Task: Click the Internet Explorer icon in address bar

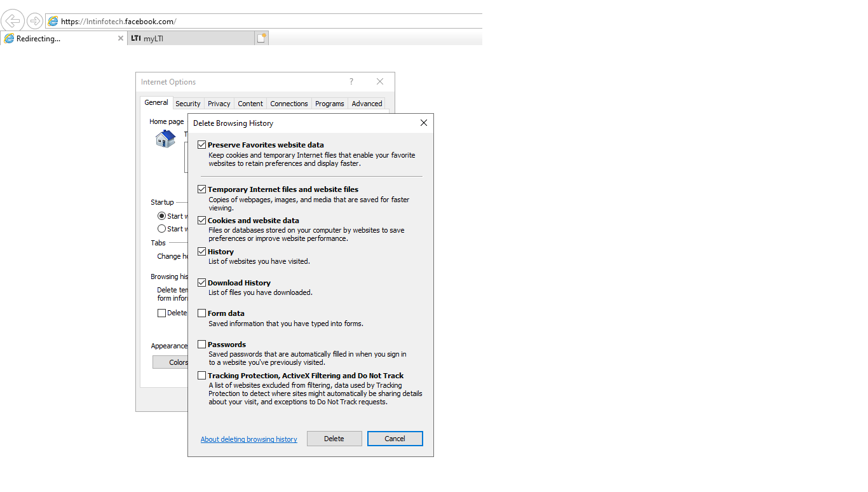Action: tap(53, 21)
